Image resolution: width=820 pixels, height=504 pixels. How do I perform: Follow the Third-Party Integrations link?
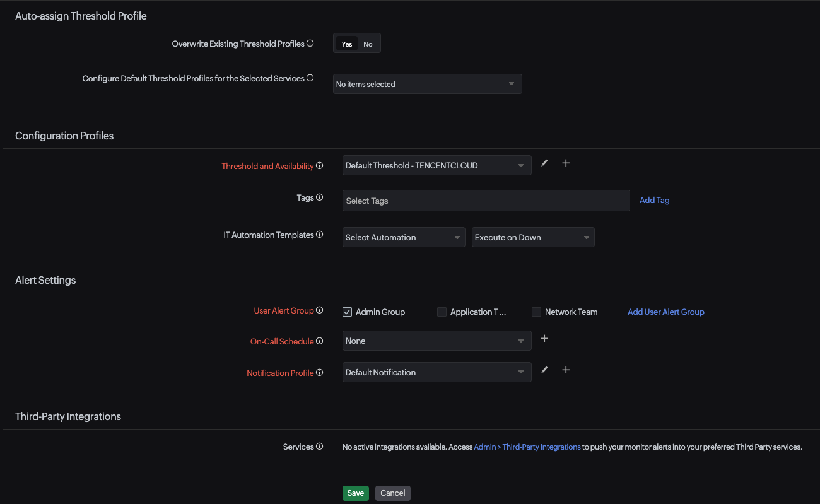click(541, 447)
